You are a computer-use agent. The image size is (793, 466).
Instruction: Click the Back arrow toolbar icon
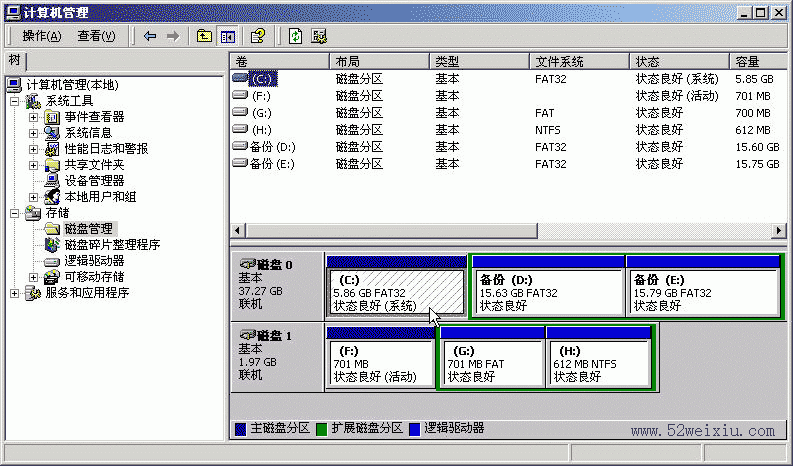pos(150,36)
